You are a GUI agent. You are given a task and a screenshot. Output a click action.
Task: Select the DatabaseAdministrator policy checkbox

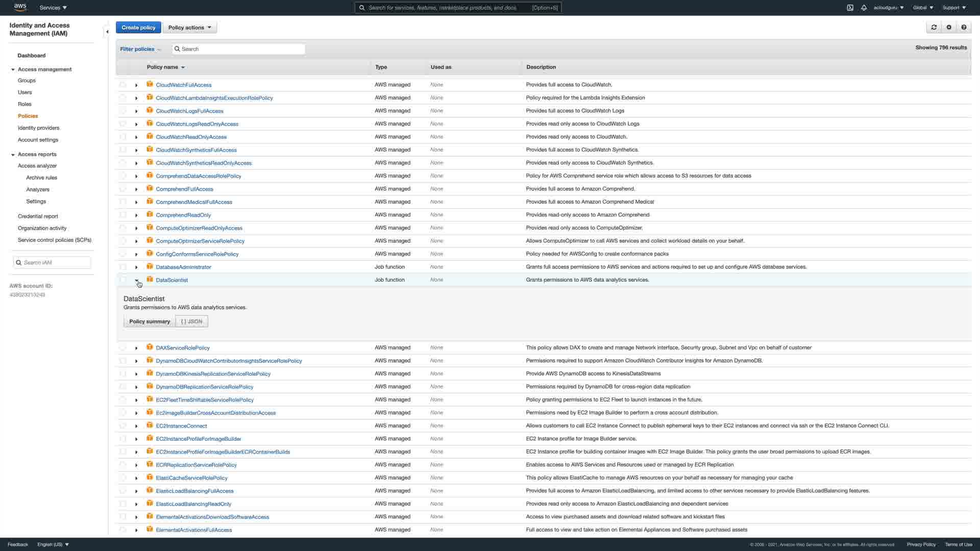pos(122,267)
